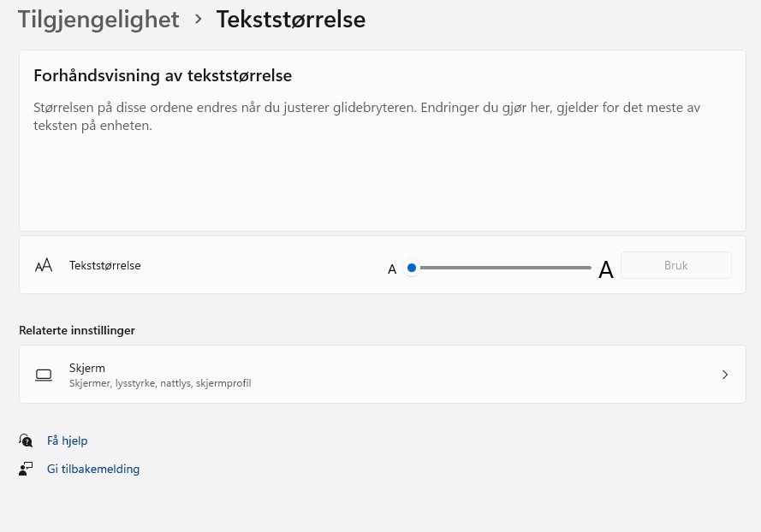761x532 pixels.
Task: Click the Relaterte innstillinger heading
Action: click(77, 330)
